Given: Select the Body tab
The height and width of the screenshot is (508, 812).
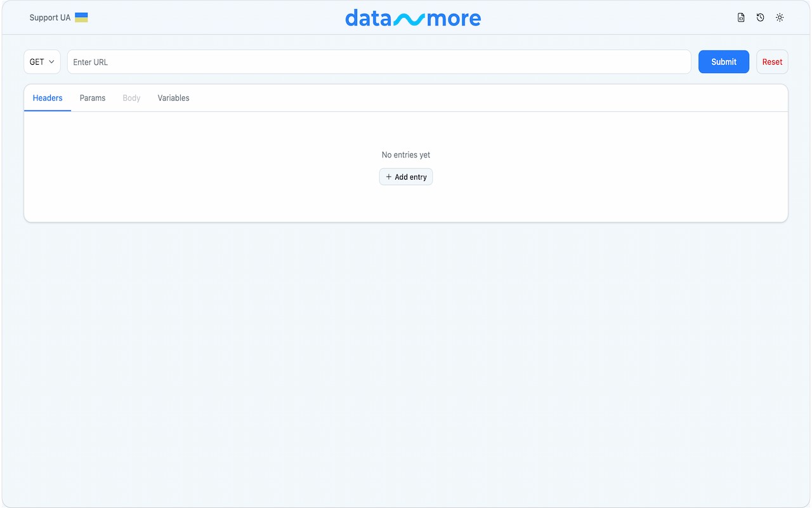Looking at the screenshot, I should point(131,98).
